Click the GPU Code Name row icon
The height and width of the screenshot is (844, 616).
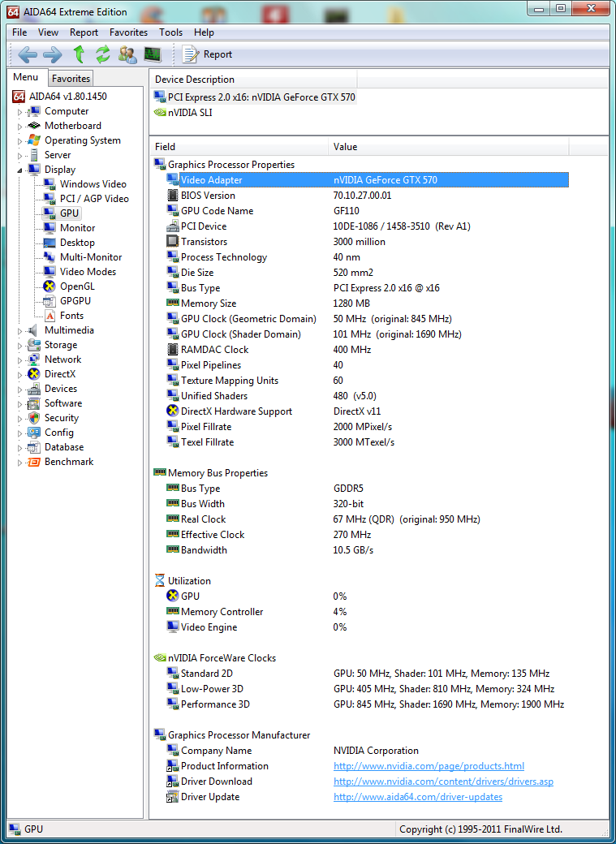coord(173,210)
